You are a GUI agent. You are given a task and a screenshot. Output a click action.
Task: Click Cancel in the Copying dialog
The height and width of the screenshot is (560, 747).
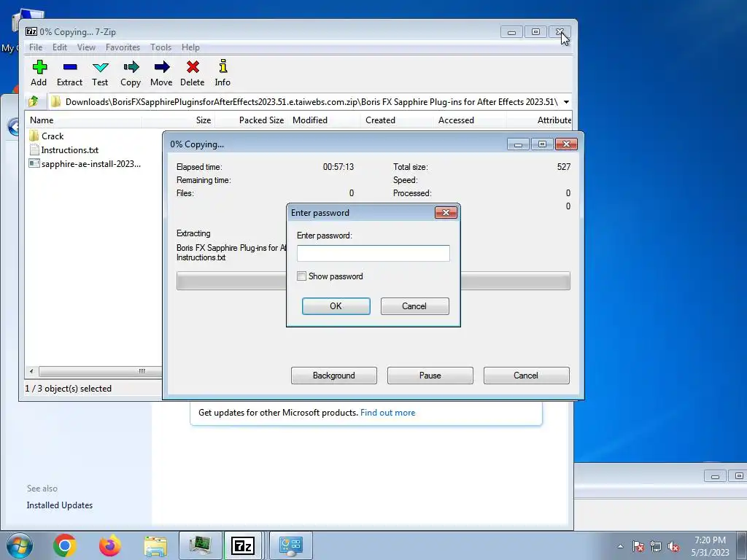tap(527, 376)
